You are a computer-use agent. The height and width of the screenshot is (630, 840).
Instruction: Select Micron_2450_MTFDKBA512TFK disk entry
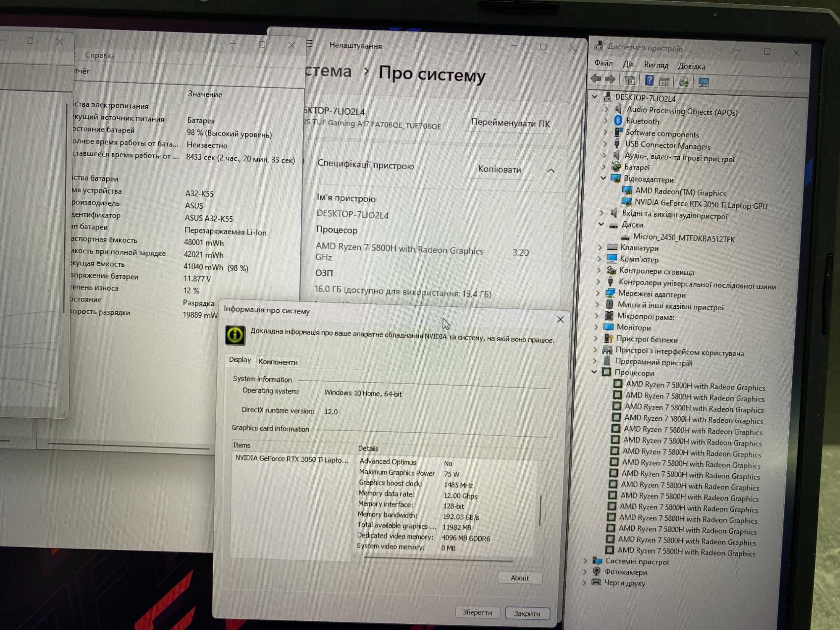tap(684, 238)
